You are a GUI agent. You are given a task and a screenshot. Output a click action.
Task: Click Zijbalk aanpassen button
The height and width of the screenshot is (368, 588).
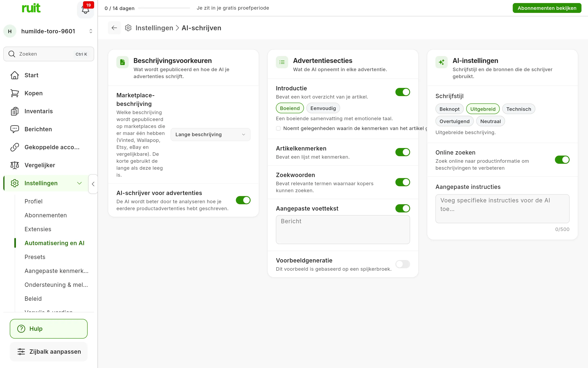(49, 352)
